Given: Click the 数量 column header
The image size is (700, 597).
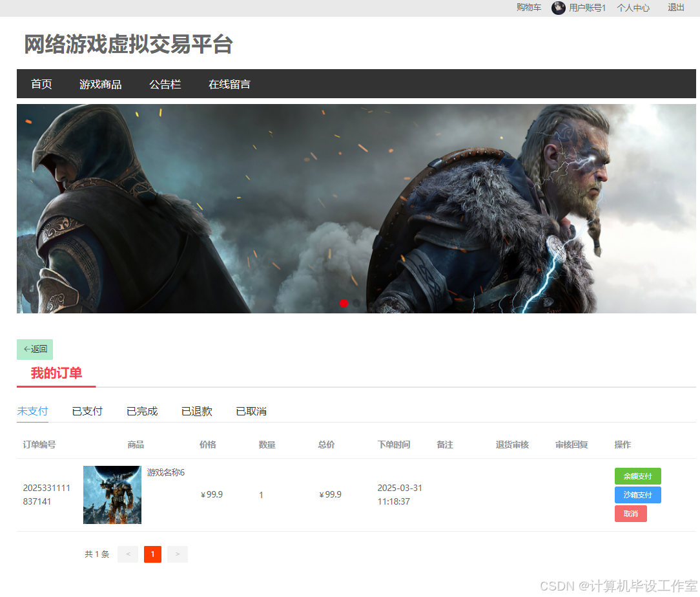Looking at the screenshot, I should 267,445.
